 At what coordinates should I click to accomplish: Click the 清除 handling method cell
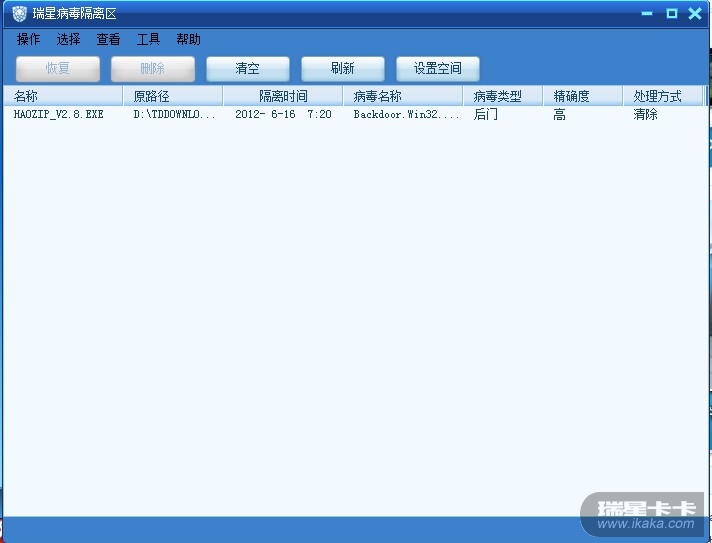645,114
